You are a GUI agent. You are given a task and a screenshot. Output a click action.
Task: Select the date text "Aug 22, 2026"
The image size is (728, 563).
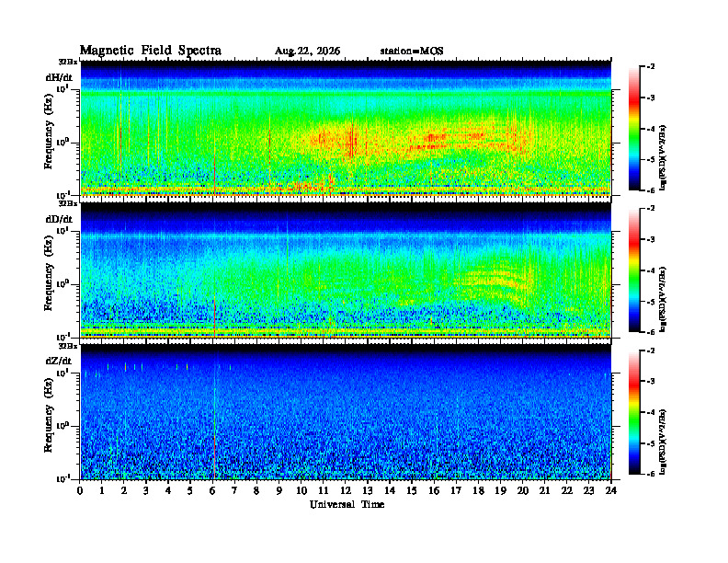(x=307, y=52)
